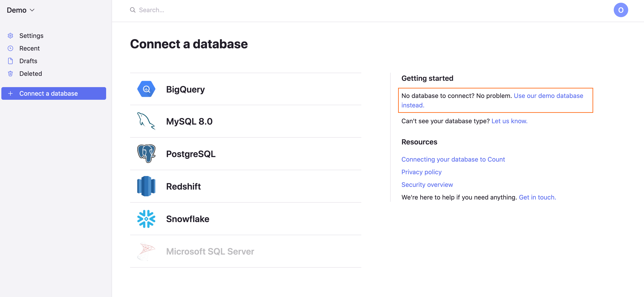644x297 pixels.
Task: Choose the Snowflake database option
Action: [245, 219]
